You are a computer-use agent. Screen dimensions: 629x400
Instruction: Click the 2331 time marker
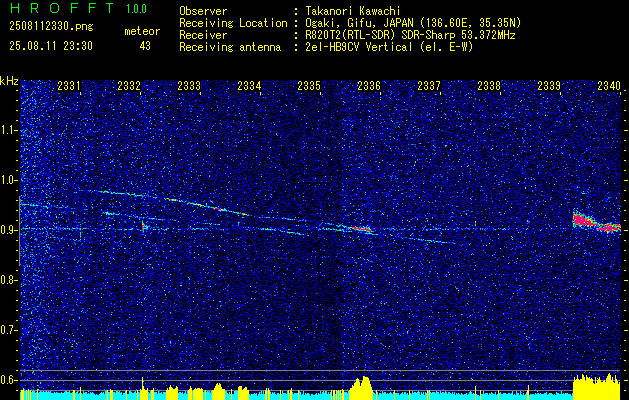coord(69,86)
